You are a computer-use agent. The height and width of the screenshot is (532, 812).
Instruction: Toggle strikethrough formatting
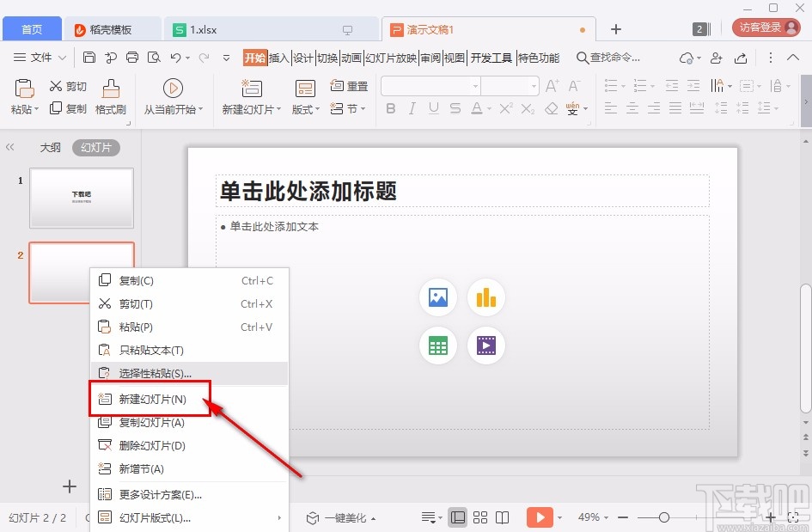454,108
